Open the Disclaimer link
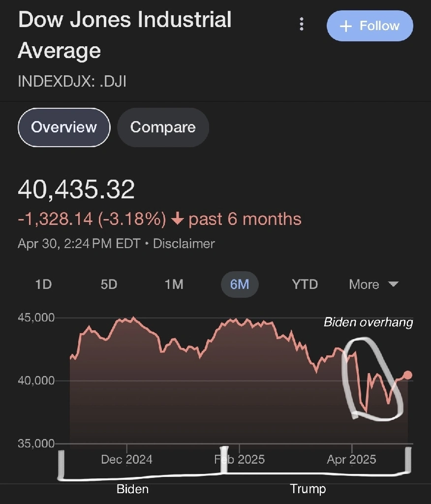 (x=184, y=244)
